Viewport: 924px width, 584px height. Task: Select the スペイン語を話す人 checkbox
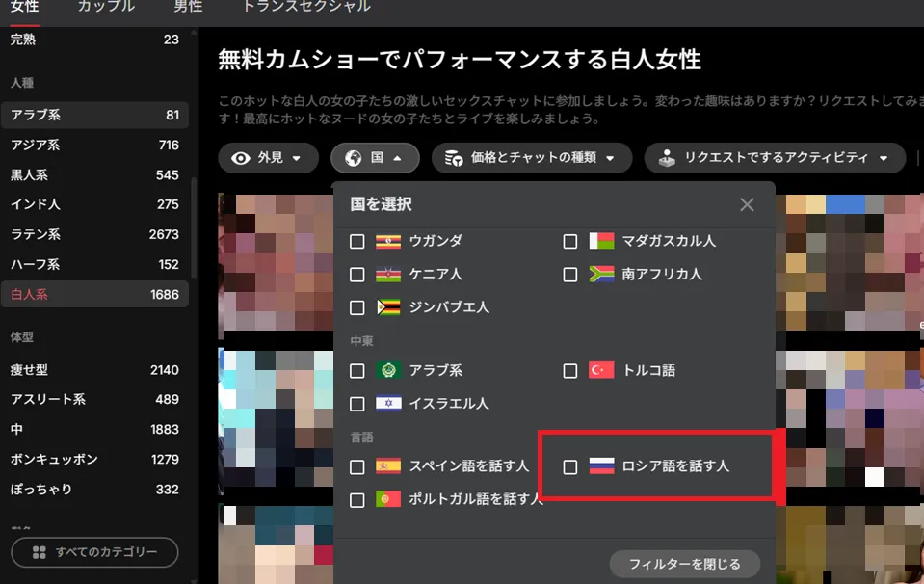357,466
